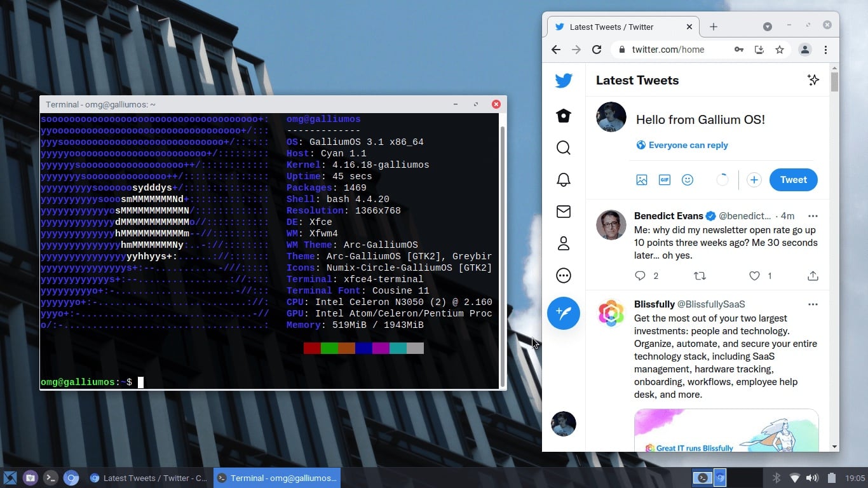This screenshot has width=868, height=488.
Task: Retweet Benedict Evans's tweet
Action: [700, 276]
